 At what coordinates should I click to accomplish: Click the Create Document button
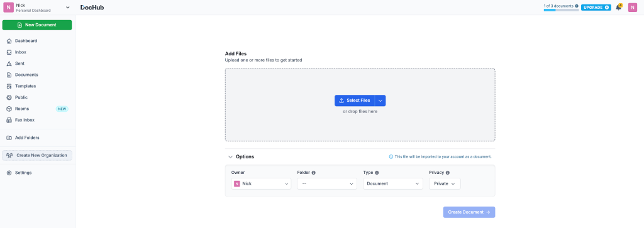tap(469, 212)
